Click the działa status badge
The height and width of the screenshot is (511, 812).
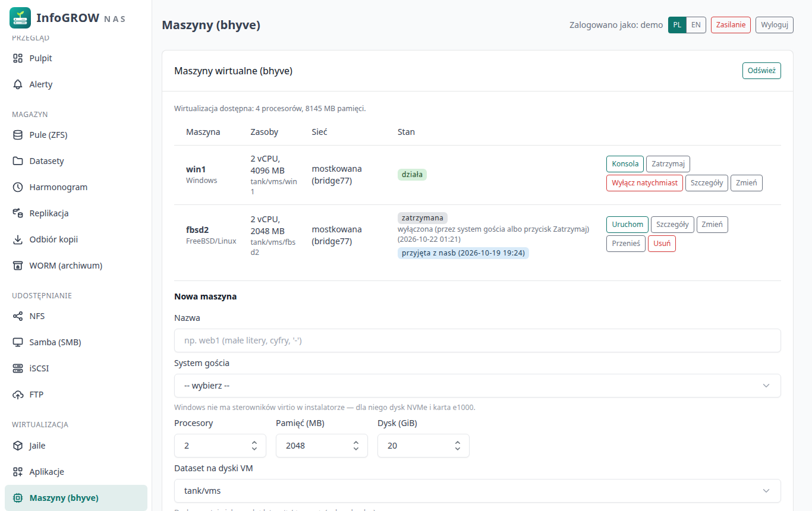click(412, 175)
